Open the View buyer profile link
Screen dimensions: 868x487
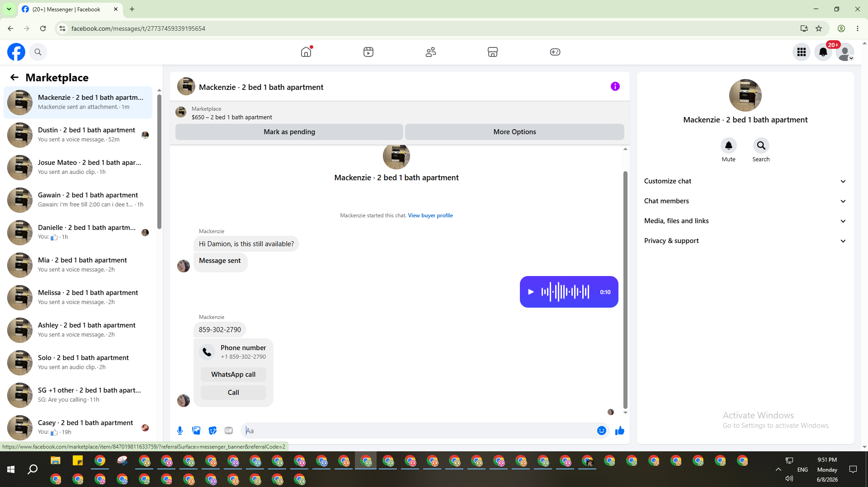pyautogui.click(x=430, y=215)
